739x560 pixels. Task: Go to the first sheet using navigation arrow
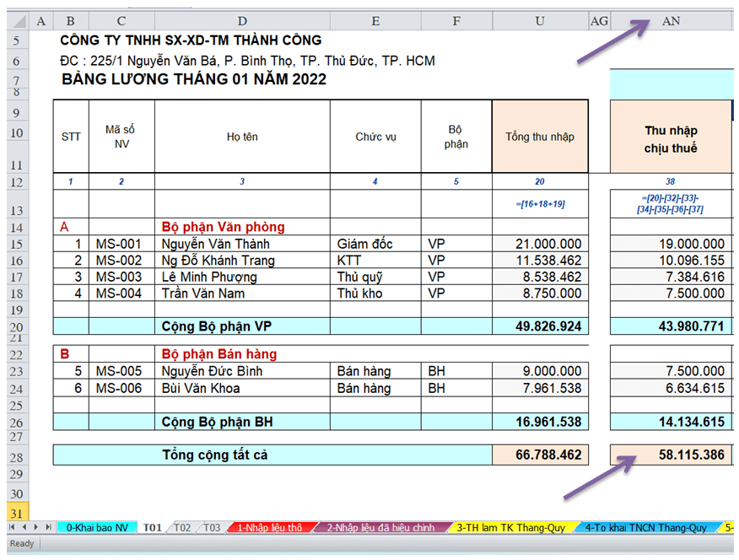[x=10, y=527]
